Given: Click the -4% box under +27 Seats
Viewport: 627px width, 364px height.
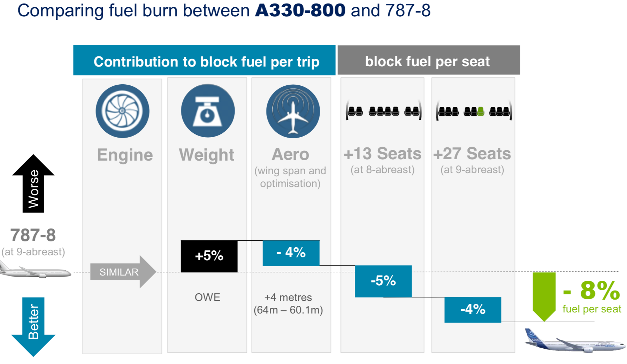Looking at the screenshot, I should coord(473,310).
